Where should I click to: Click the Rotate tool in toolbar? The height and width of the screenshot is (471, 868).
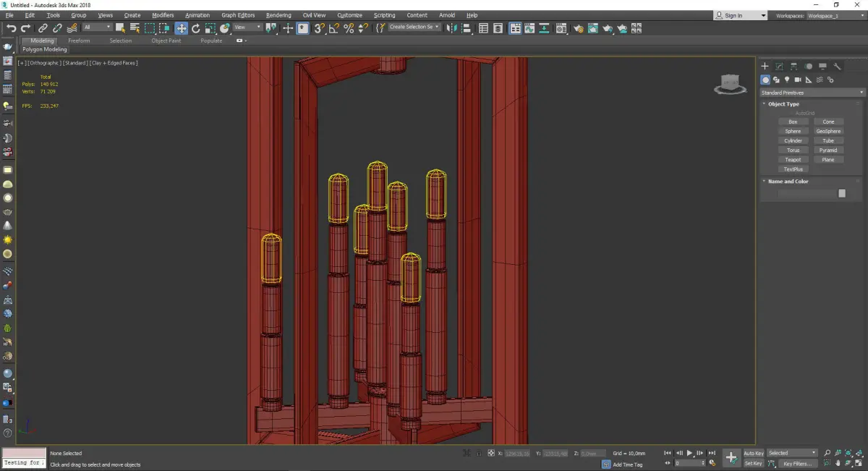(x=195, y=28)
